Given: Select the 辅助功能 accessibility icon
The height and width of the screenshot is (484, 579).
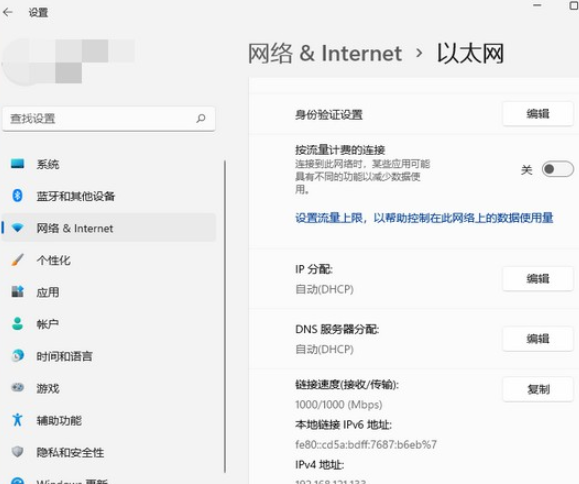Looking at the screenshot, I should [x=17, y=420].
